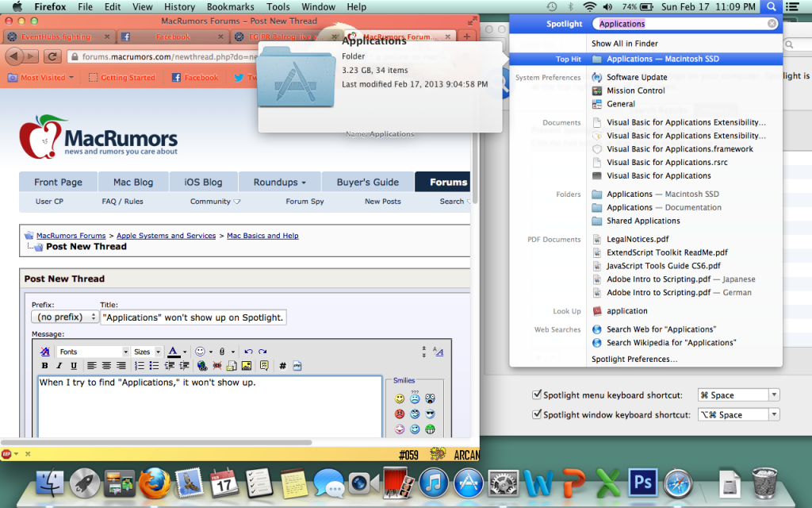Viewport: 812px width, 508px height.
Task: Switch to the EventHubs fighting browser tab
Action: [x=58, y=37]
